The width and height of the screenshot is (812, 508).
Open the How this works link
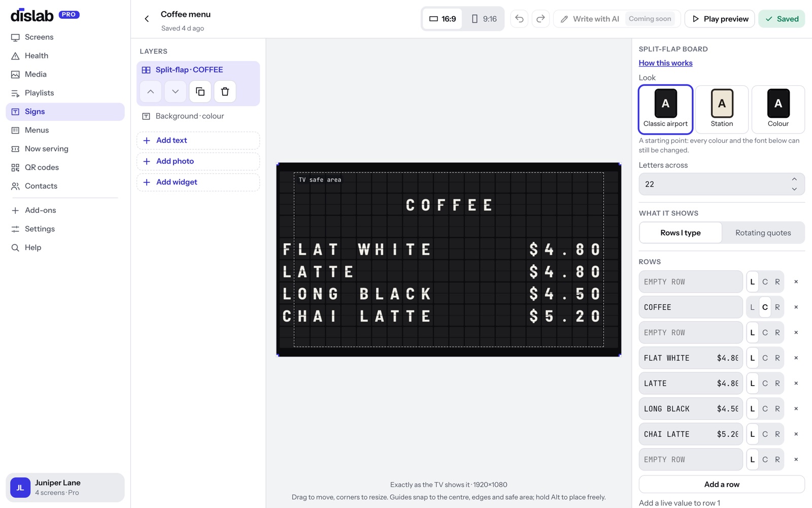[665, 63]
